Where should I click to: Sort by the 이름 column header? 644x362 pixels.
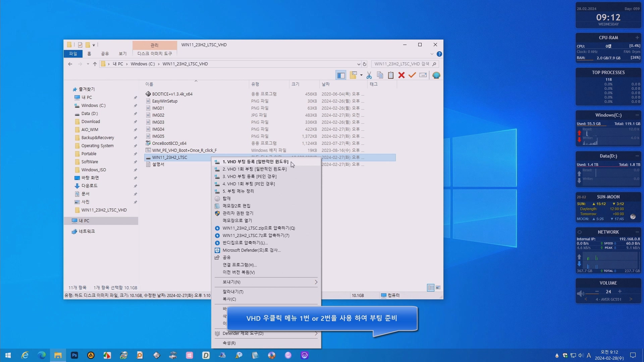[196, 84]
